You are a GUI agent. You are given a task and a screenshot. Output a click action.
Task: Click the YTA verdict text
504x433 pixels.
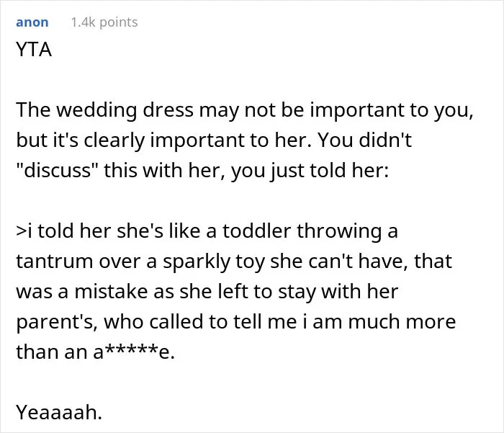point(34,50)
